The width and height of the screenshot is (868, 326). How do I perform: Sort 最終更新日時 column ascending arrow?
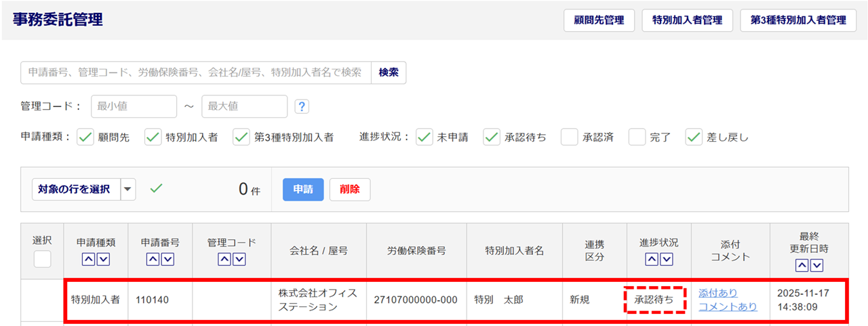click(x=802, y=265)
